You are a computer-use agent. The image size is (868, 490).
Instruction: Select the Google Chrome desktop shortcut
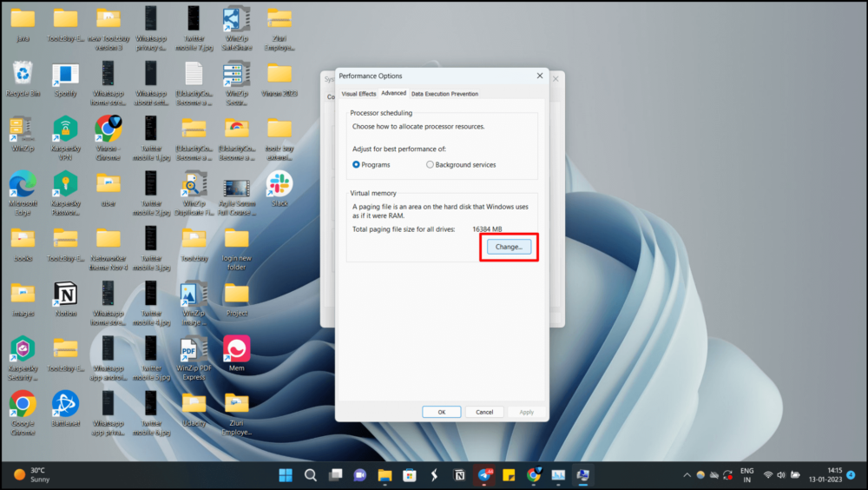[x=23, y=413]
